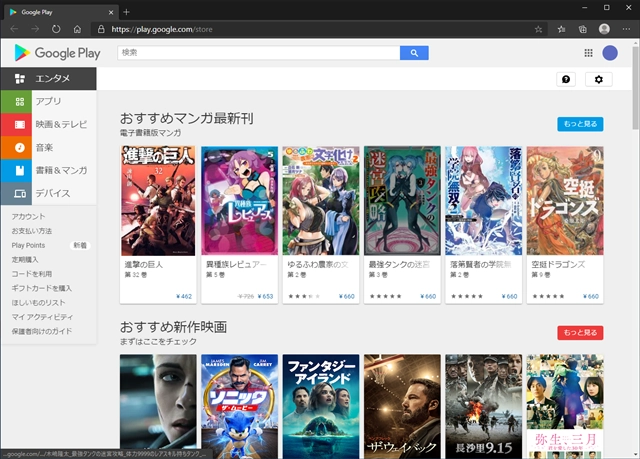640x459 pixels.
Task: Open the 定期購入 link
Action: (24, 259)
